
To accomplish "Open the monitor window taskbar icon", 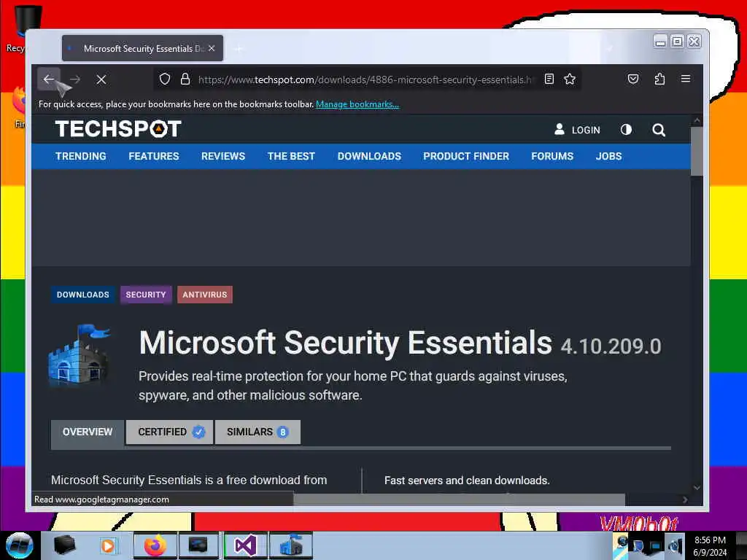I will [198, 545].
